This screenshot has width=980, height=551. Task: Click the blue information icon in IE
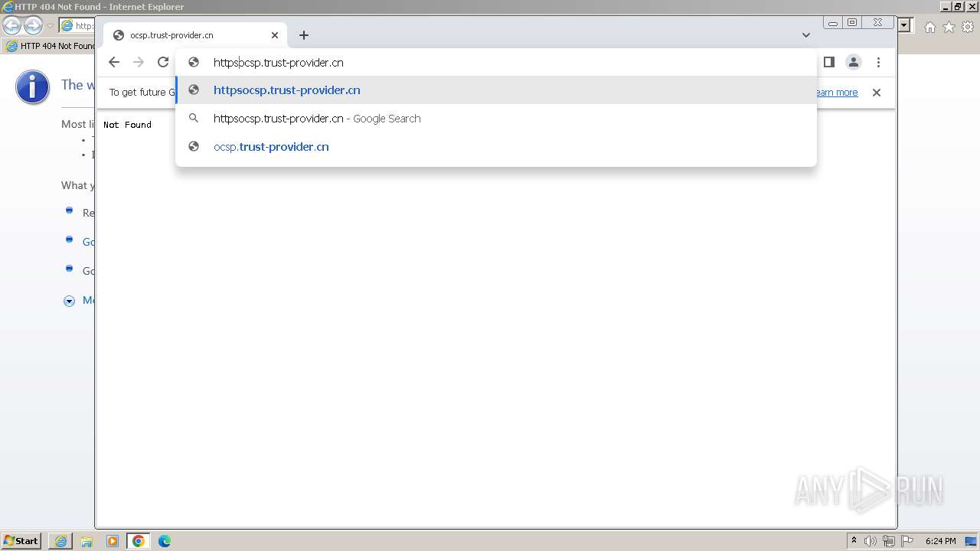pyautogui.click(x=33, y=86)
